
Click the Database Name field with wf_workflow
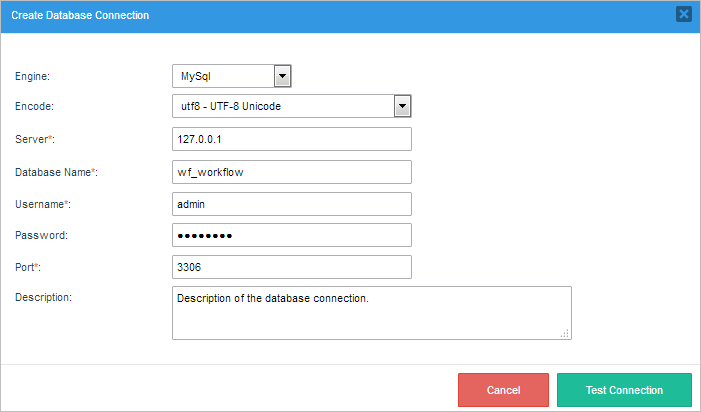[292, 171]
